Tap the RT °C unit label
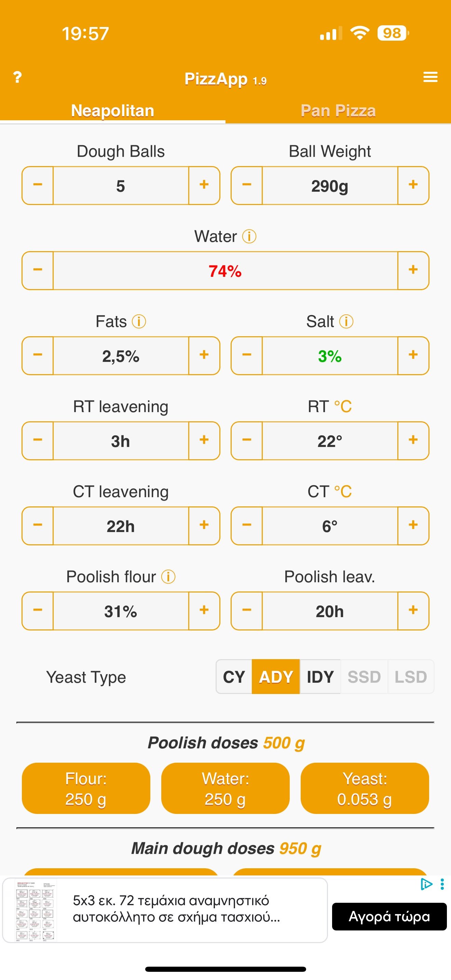Screen dimensions: 451x980 coord(343,407)
